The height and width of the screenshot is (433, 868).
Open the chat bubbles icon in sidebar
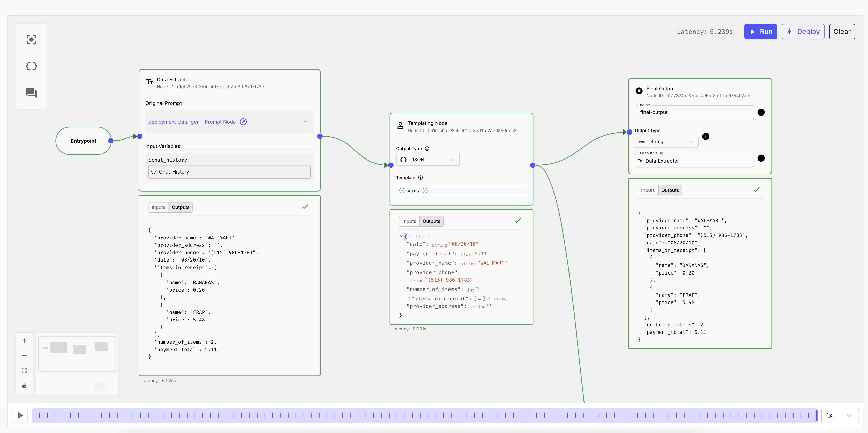click(31, 93)
